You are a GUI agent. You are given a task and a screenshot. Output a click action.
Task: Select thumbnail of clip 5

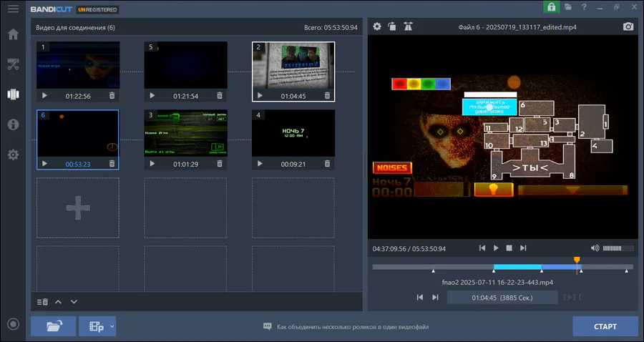point(185,65)
